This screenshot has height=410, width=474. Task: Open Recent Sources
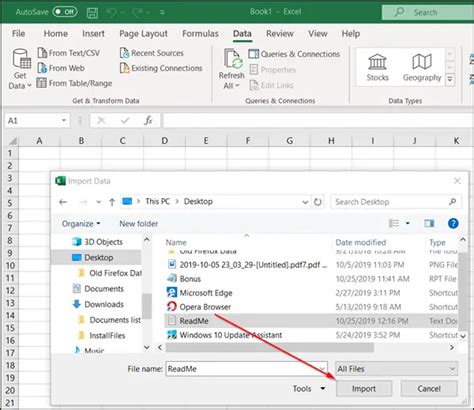[152, 53]
